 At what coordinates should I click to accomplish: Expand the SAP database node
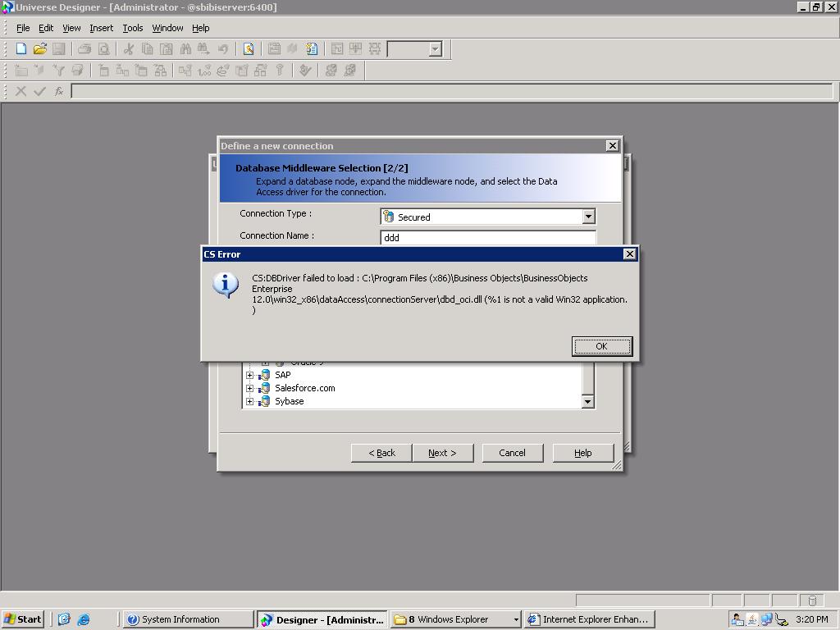(x=249, y=375)
